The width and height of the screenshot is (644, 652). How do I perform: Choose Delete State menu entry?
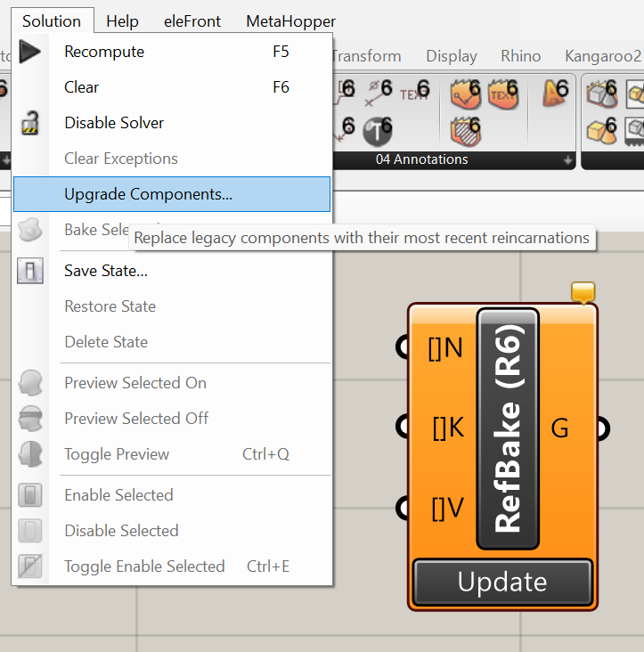point(172,342)
